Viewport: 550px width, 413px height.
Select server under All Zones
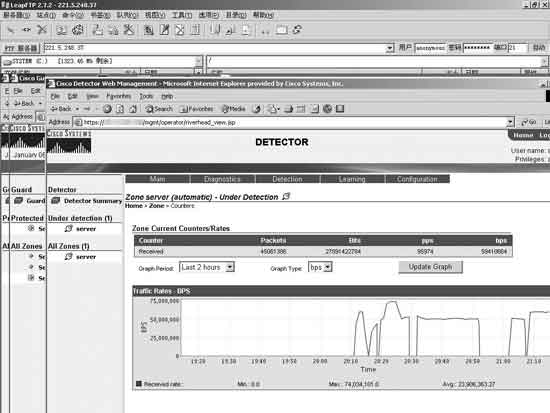click(x=86, y=257)
